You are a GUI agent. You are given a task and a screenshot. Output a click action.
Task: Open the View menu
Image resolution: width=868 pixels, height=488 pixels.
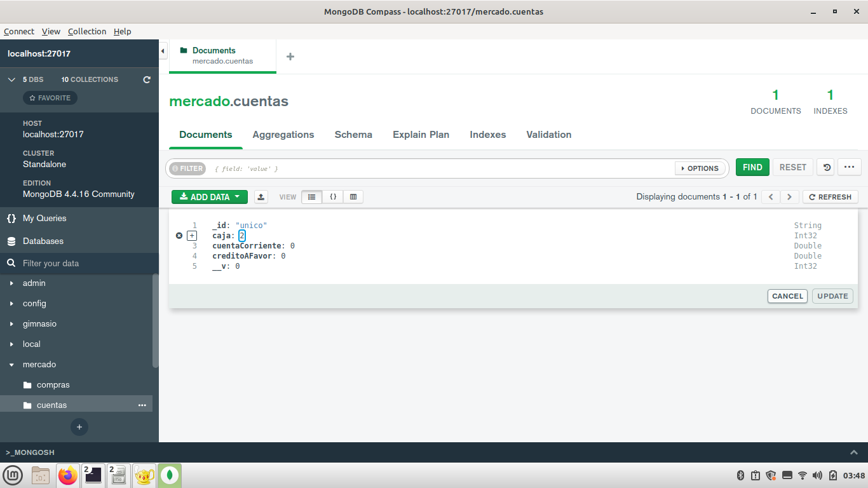(x=51, y=31)
